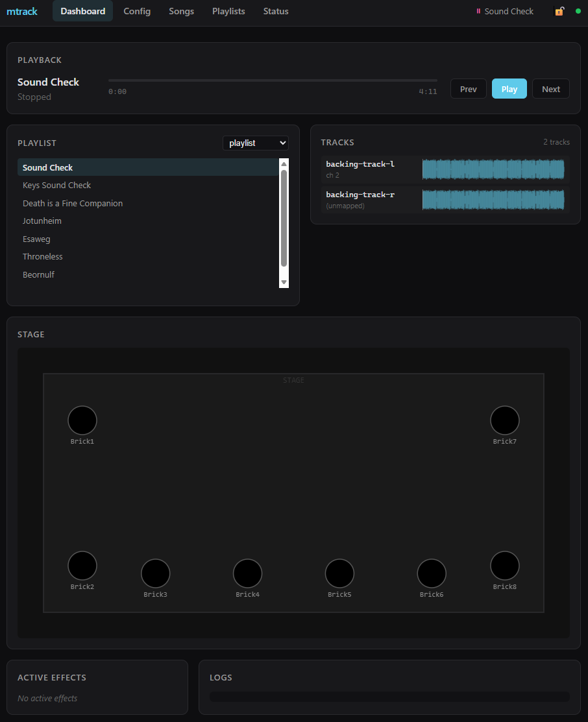
Task: Toggle the unlocked padlock in the header
Action: pyautogui.click(x=559, y=11)
